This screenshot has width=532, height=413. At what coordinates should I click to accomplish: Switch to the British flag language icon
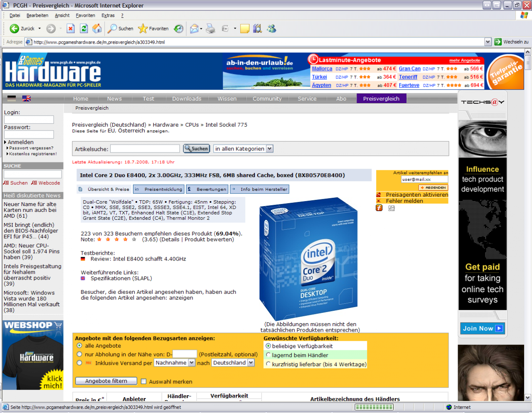pos(27,98)
